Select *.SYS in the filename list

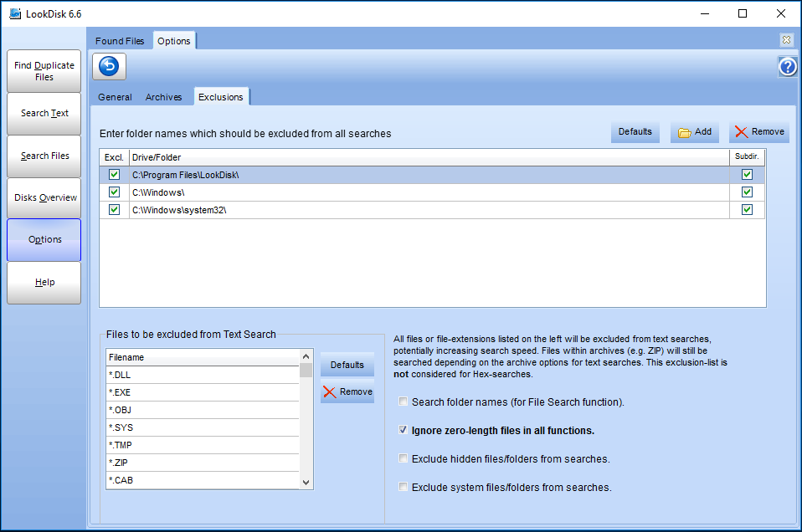203,427
